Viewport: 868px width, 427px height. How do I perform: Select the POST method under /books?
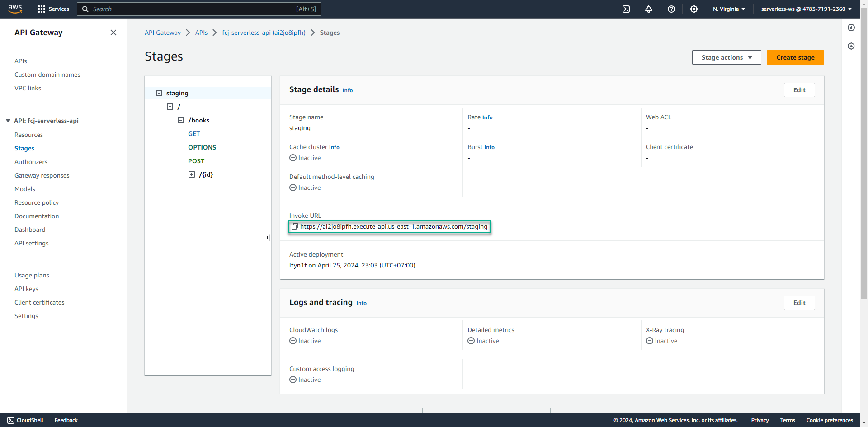pos(196,161)
